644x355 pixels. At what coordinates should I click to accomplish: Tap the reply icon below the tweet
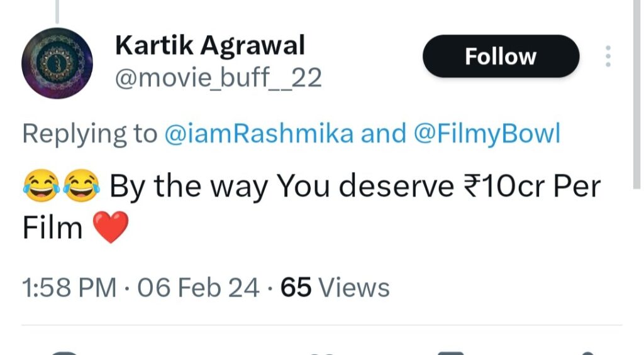63,352
